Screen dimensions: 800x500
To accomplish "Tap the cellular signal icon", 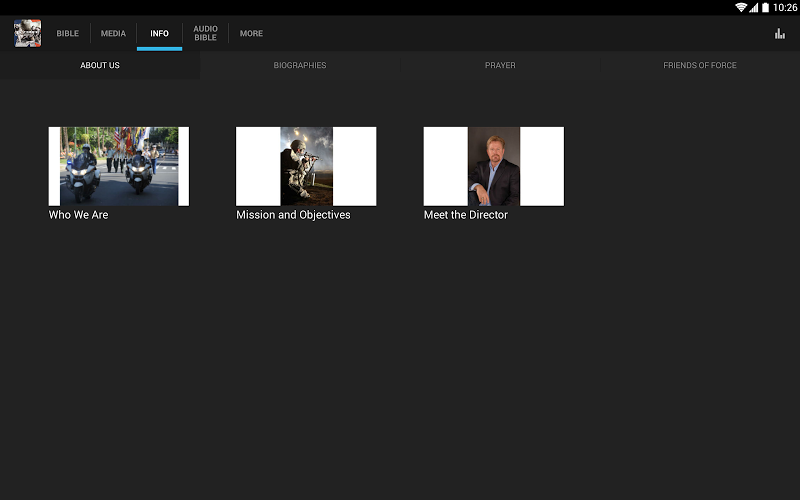I will pyautogui.click(x=754, y=7).
